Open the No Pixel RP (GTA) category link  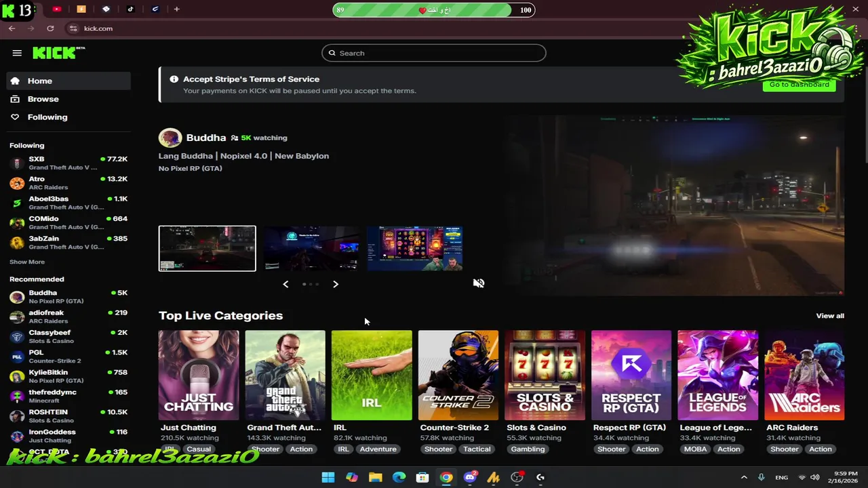coord(190,168)
